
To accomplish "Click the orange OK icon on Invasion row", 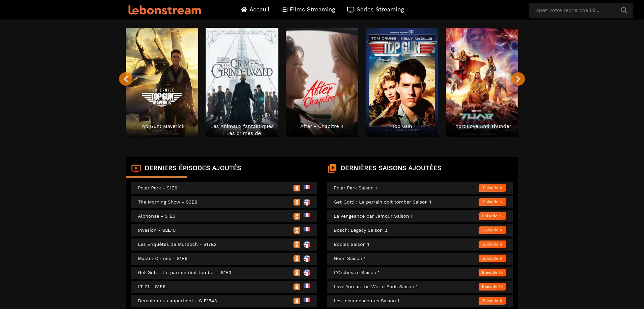I will coord(297,230).
